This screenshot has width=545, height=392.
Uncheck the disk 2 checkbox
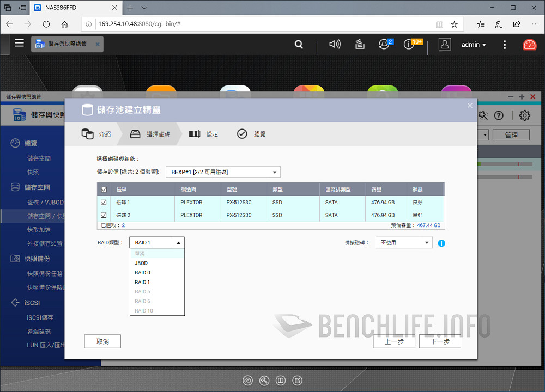coord(104,215)
